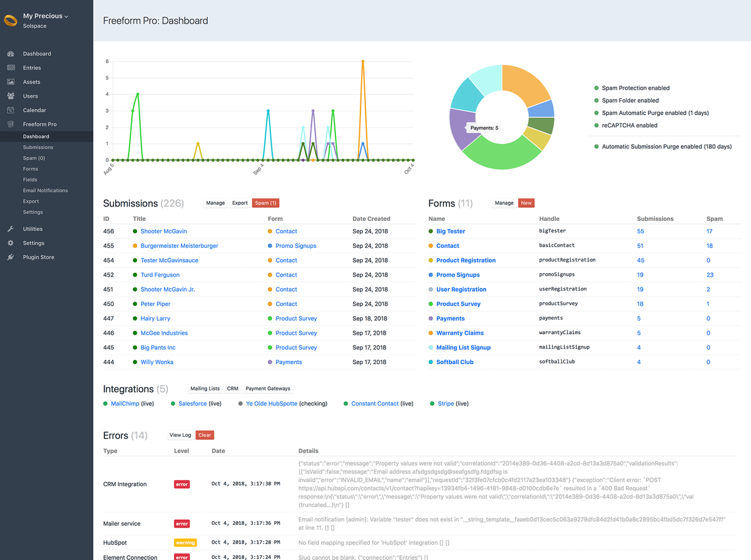Click the red New form button
This screenshot has height=560, width=751.
click(526, 203)
